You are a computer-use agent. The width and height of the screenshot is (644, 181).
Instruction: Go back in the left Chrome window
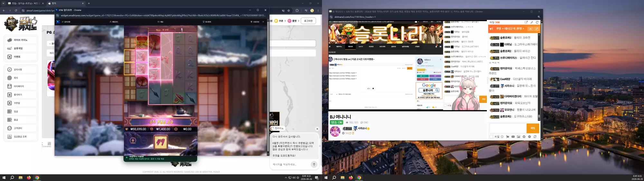click(x=4, y=11)
